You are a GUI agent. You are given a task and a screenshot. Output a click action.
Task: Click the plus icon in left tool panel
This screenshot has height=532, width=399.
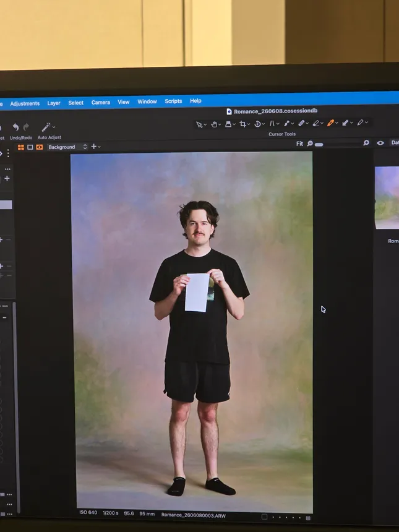(7, 178)
